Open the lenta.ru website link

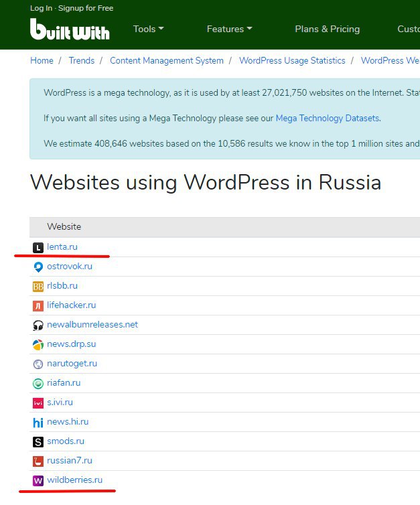pyautogui.click(x=62, y=247)
